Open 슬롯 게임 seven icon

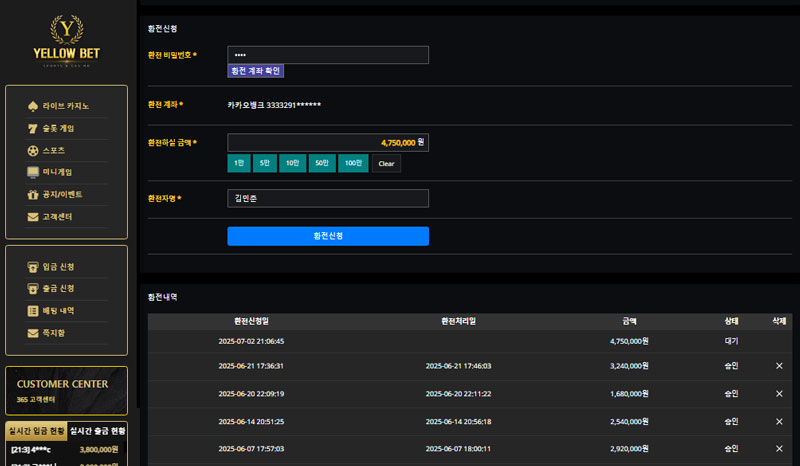point(33,129)
